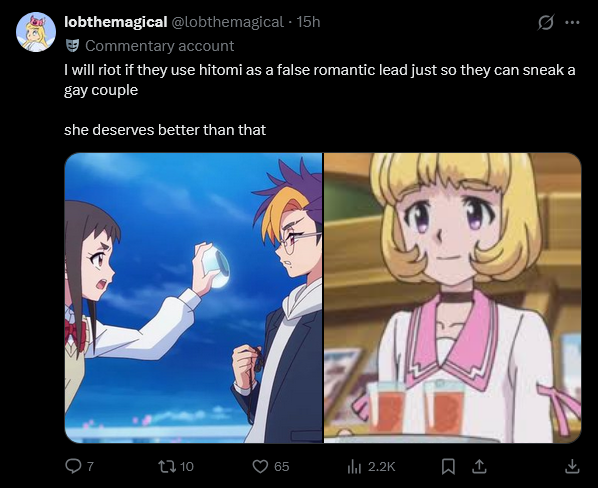Viewport: 598px width, 488px height.
Task: Open the 15h timestamp link
Action: [308, 22]
